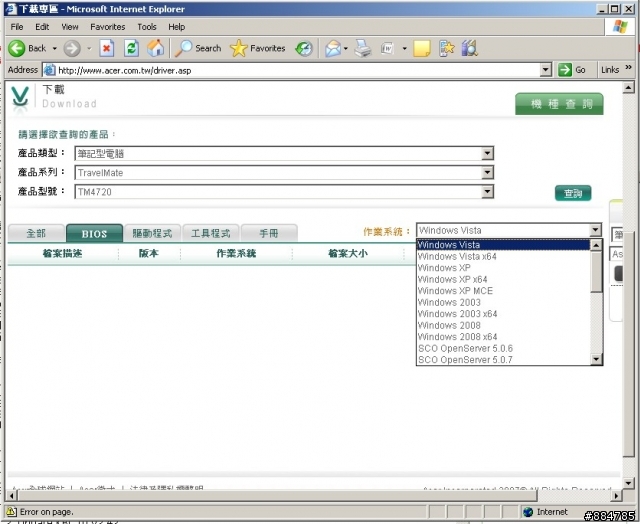Click the 檔案大小 column header
This screenshot has height=524, width=640.
coord(348,253)
